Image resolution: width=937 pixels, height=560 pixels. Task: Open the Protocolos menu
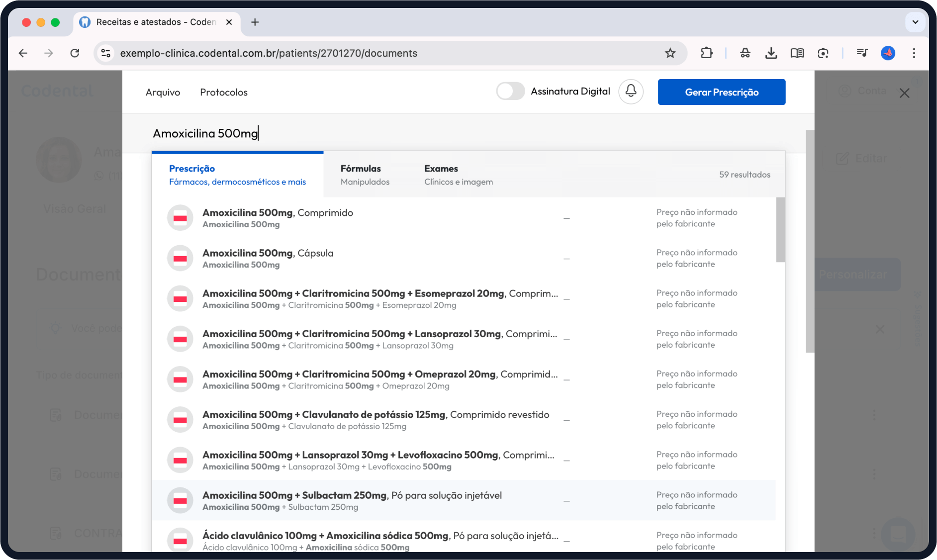[x=223, y=93]
